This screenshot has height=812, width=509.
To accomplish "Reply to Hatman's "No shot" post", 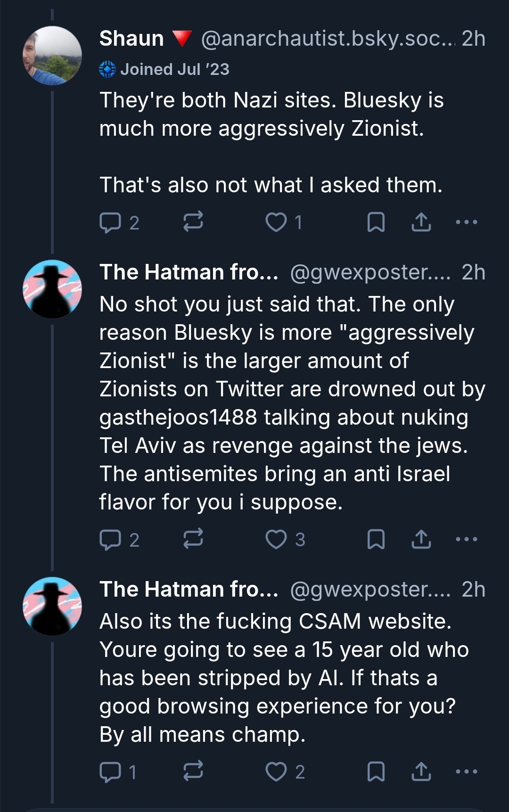I will [x=110, y=540].
